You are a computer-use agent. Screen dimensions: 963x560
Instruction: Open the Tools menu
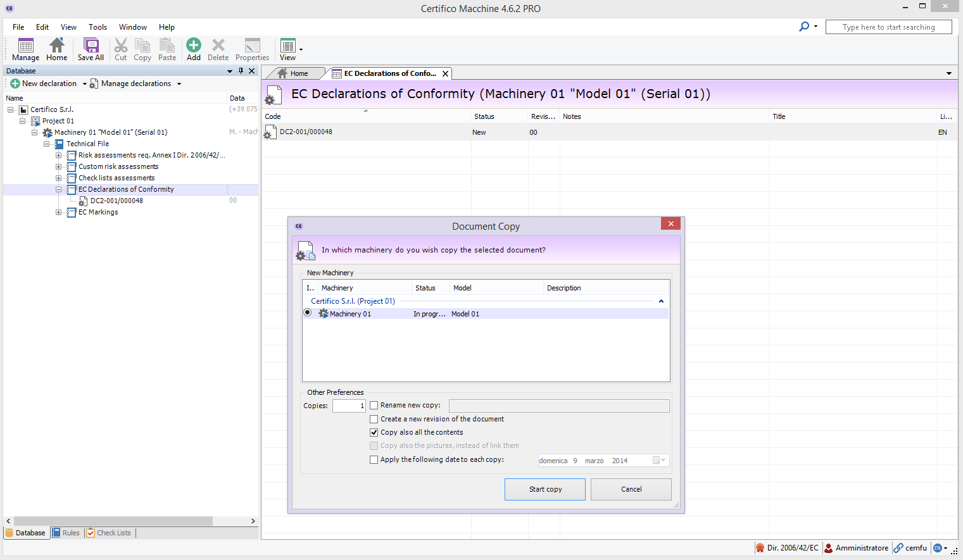[x=98, y=27]
